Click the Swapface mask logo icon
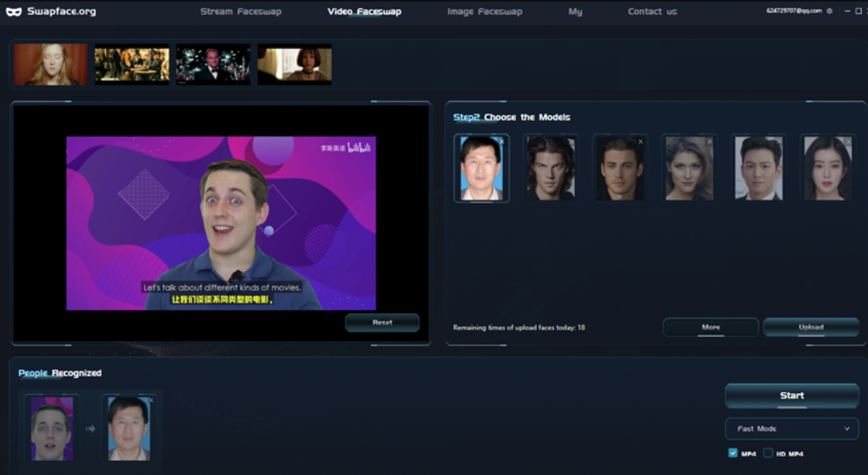The width and height of the screenshot is (868, 475). coord(13,12)
